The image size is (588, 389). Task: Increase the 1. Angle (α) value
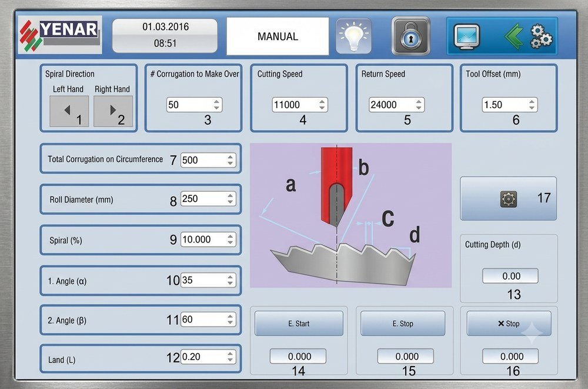tap(230, 277)
